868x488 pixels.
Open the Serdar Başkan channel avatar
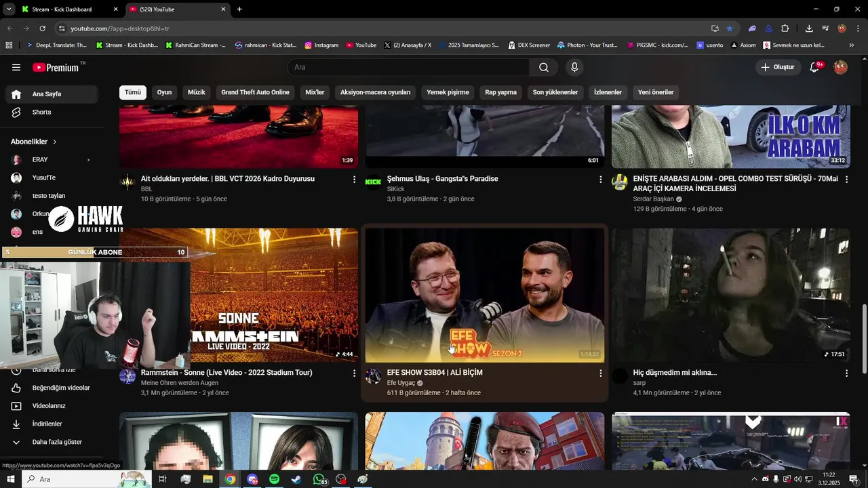(x=619, y=182)
